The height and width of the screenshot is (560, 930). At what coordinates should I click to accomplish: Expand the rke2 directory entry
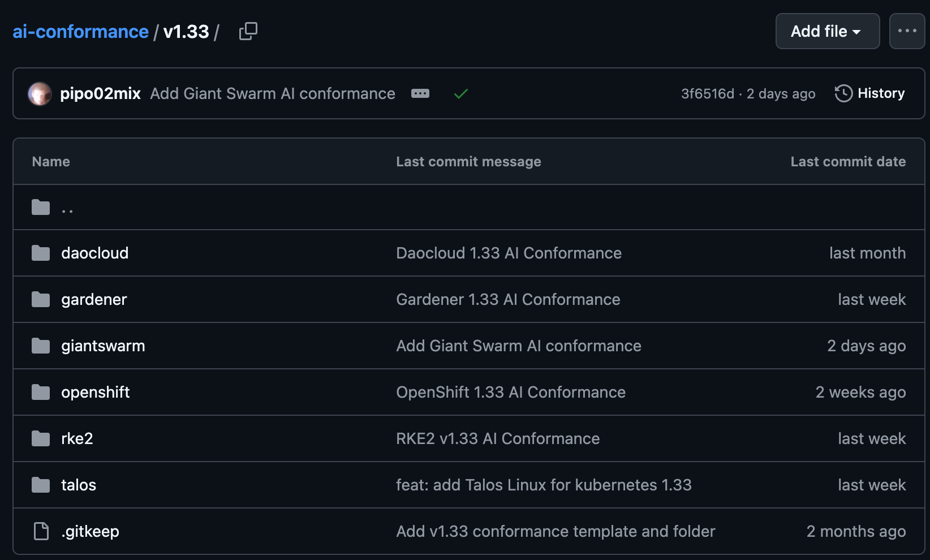pos(77,438)
